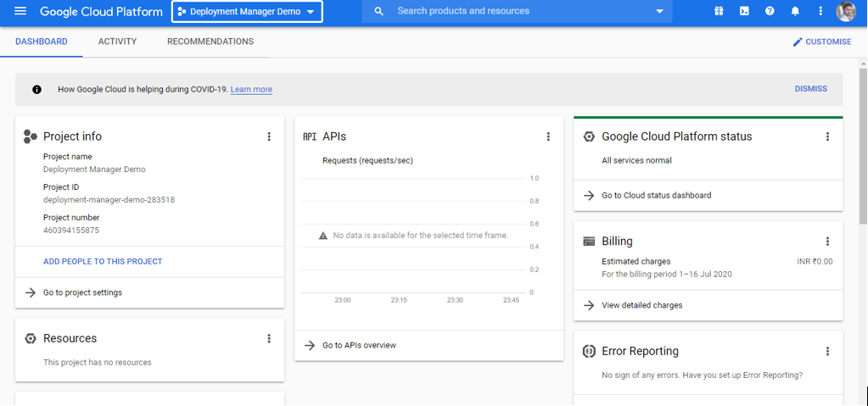Click the All services normal status text
This screenshot has height=406, width=868.
click(636, 160)
